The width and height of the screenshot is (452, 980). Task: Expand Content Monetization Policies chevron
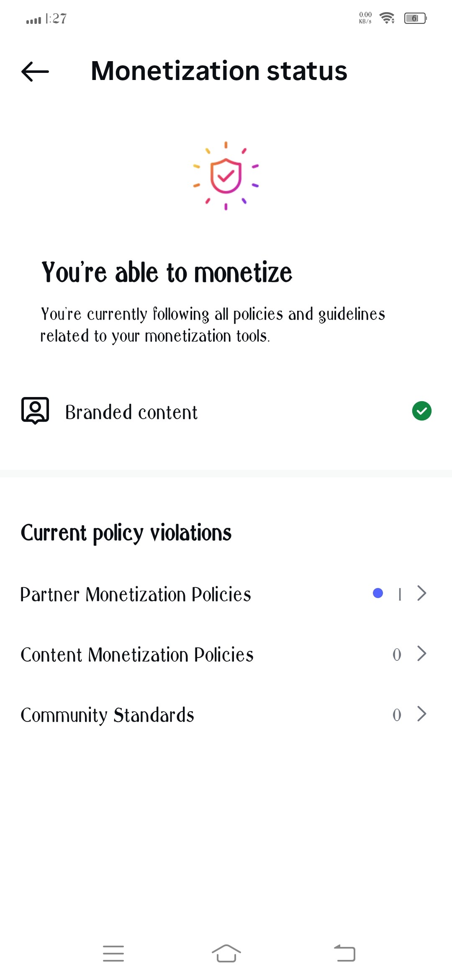tap(422, 653)
